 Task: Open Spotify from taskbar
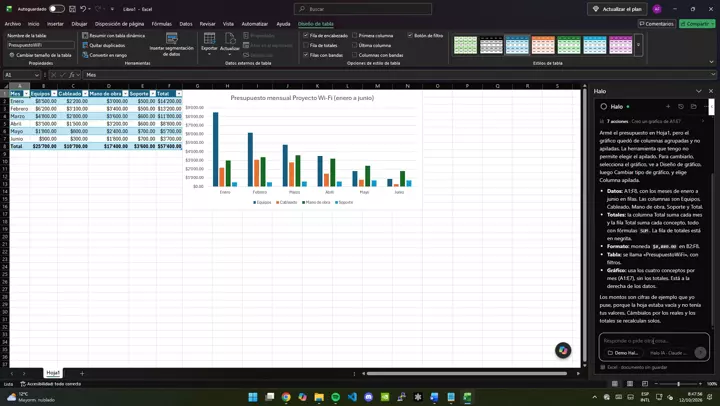tap(336, 397)
